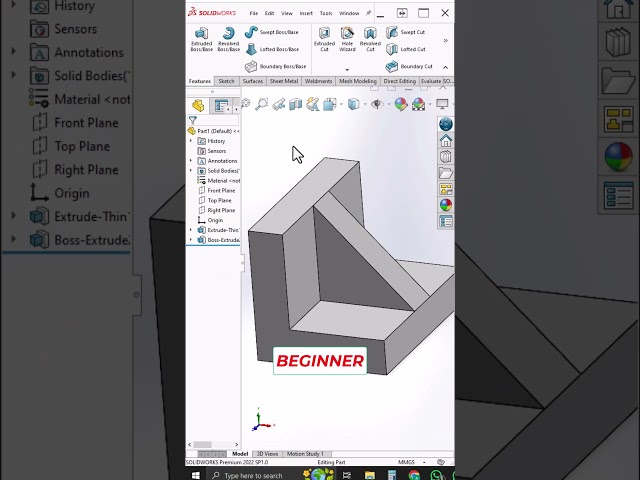Image resolution: width=640 pixels, height=480 pixels.
Task: Switch to the Sketch tab
Action: pyautogui.click(x=226, y=81)
